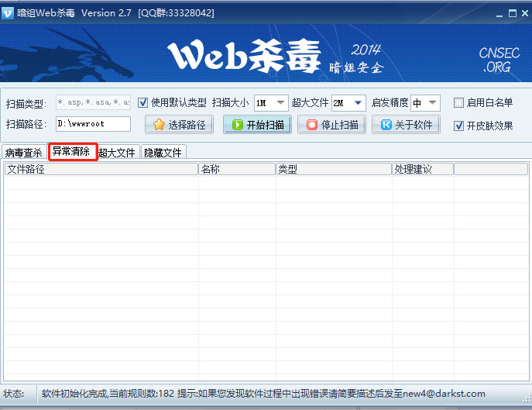
Task: Click the 处理建议 column header
Action: click(x=423, y=169)
